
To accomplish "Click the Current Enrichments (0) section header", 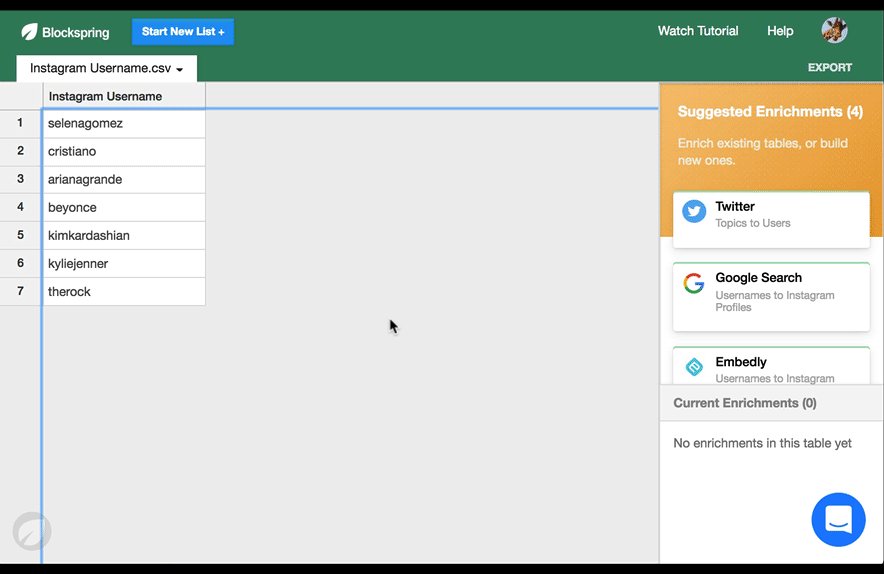I will 772,403.
